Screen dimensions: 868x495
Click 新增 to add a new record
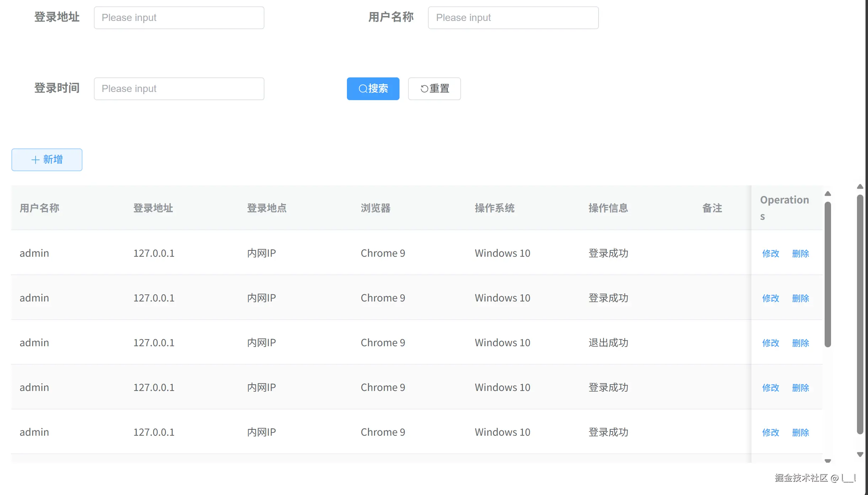pyautogui.click(x=47, y=159)
